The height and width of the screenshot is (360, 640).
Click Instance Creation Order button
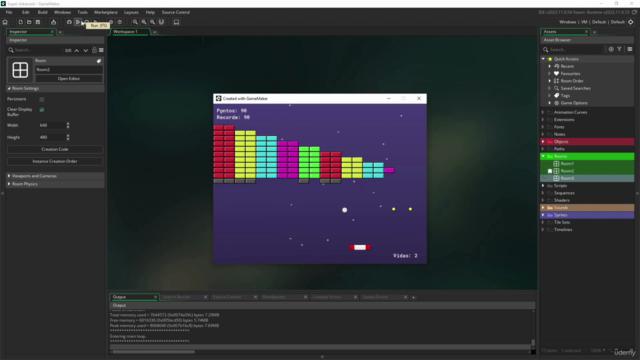pos(55,161)
